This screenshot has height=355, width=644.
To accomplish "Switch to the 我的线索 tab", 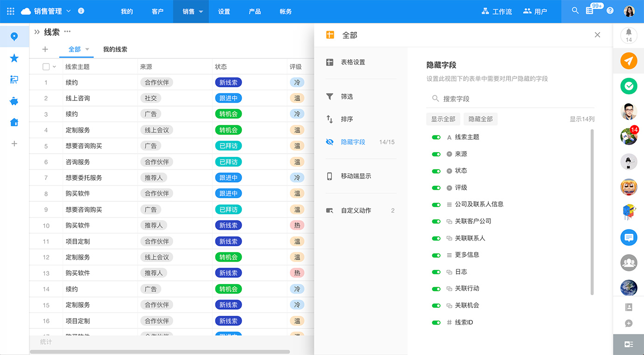I will click(115, 50).
